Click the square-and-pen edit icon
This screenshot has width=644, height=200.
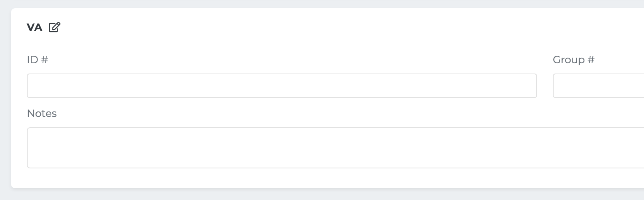point(54,27)
